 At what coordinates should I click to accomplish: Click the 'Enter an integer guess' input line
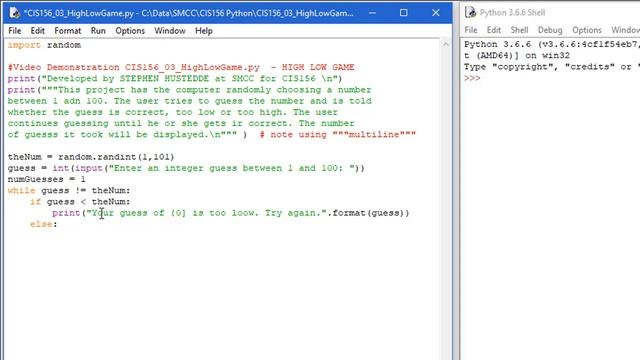(186, 168)
